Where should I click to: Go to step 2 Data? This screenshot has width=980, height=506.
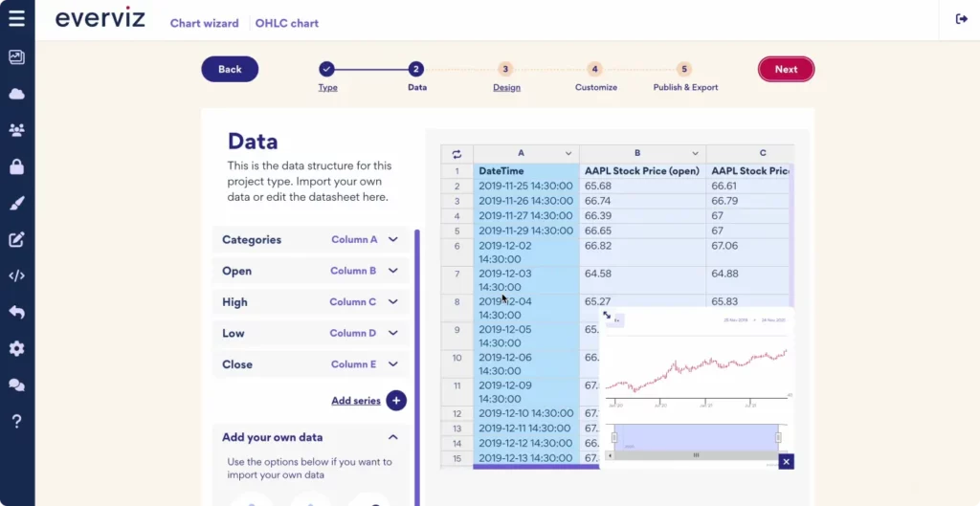(x=417, y=77)
